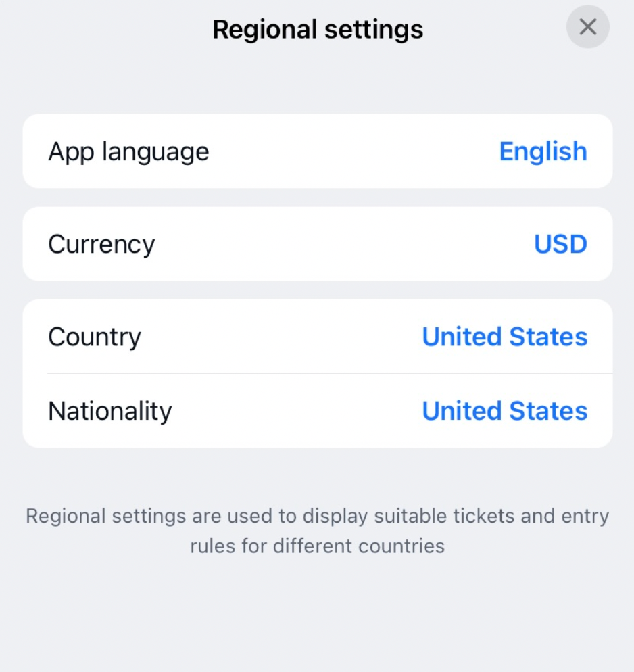Click the divider between Country and Nationality
The image size is (634, 672).
click(330, 373)
